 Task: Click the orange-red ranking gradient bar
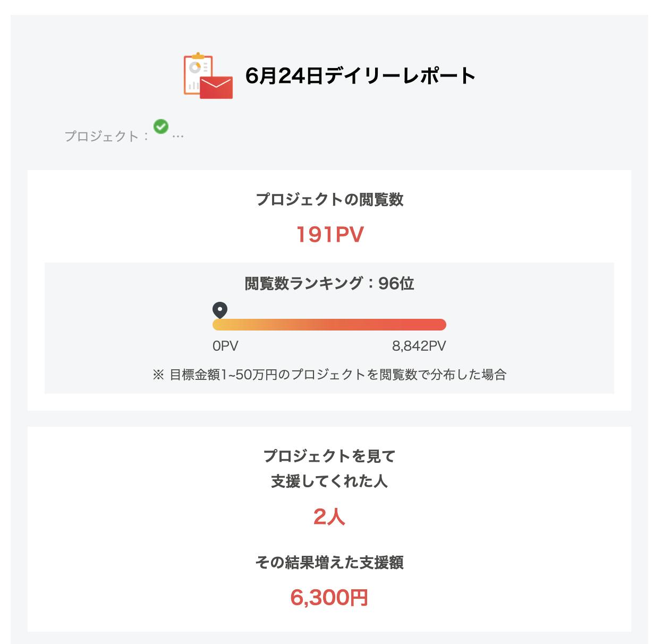(329, 325)
